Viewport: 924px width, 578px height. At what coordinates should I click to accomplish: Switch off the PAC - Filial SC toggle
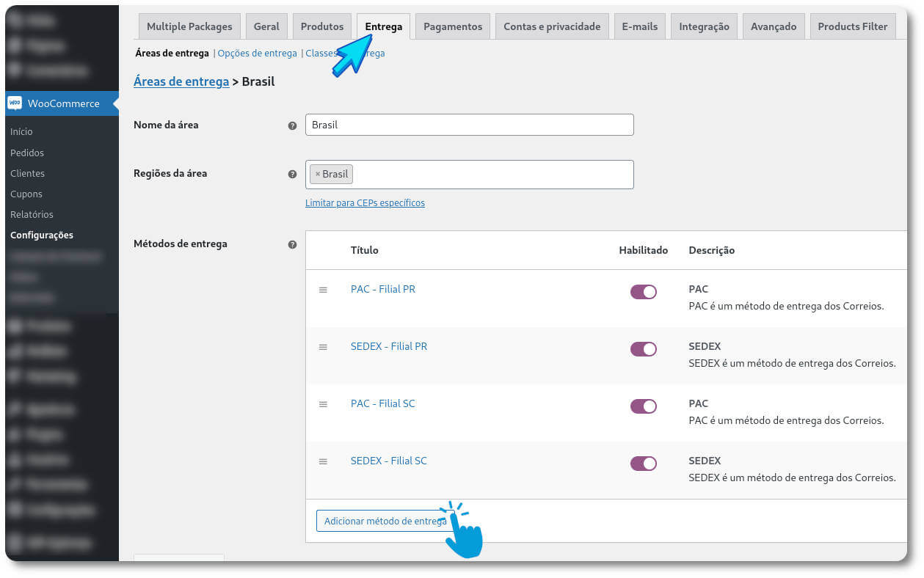(644, 406)
